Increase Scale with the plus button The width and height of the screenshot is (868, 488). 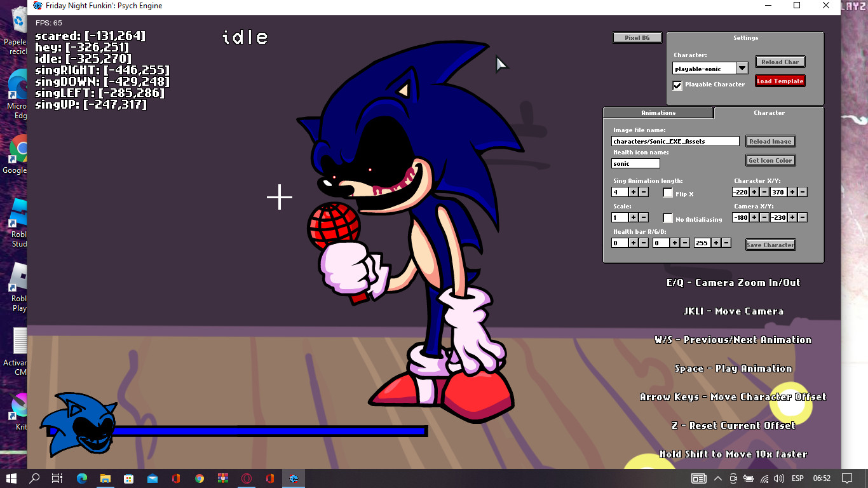pos(634,217)
